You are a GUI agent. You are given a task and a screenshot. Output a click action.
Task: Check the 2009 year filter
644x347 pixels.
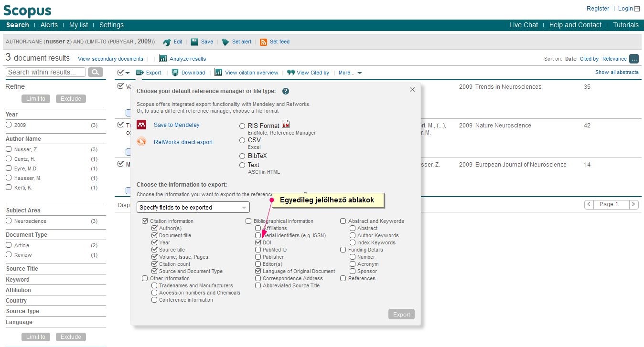(9, 125)
